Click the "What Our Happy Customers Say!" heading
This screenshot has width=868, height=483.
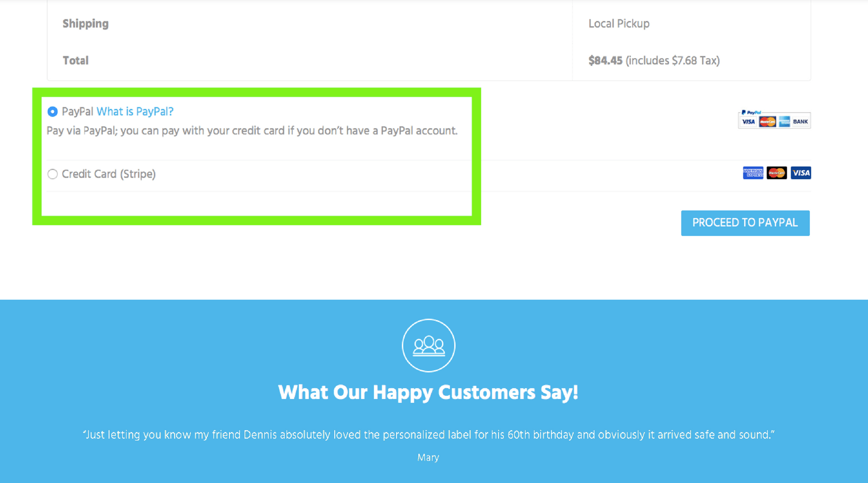[428, 392]
